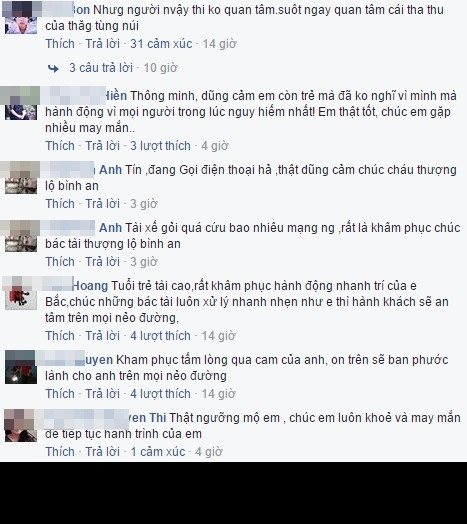Open the avatar beside Thật ngưỡng mộ em
This screenshot has width=467, height=524.
point(21,425)
